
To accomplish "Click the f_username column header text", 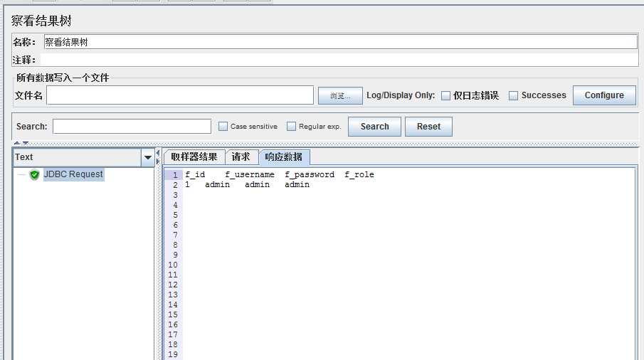I will coord(250,175).
